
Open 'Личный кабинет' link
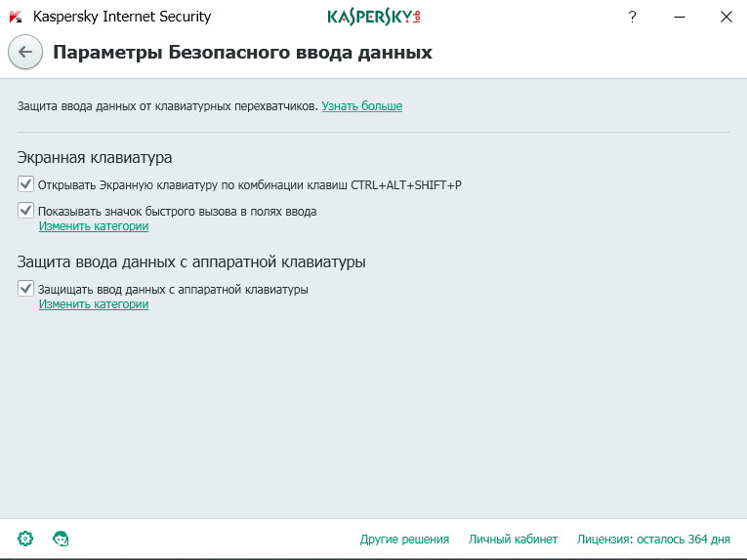point(513,540)
